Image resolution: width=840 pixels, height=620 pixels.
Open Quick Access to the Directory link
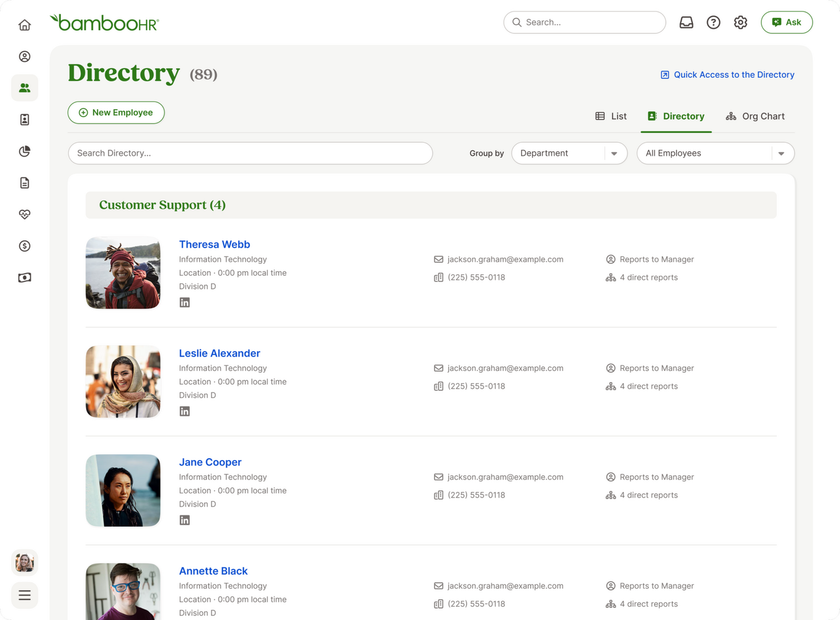tap(726, 75)
